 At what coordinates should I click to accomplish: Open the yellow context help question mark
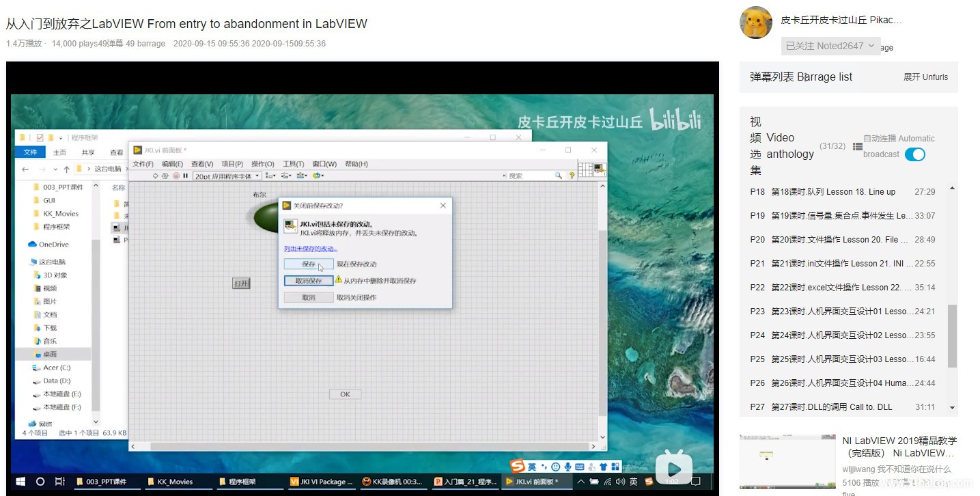(572, 176)
